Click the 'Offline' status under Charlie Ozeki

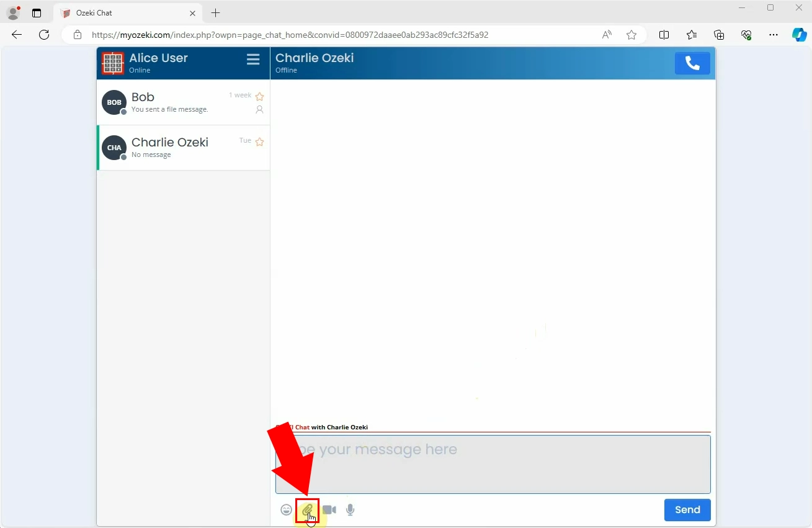coord(286,70)
